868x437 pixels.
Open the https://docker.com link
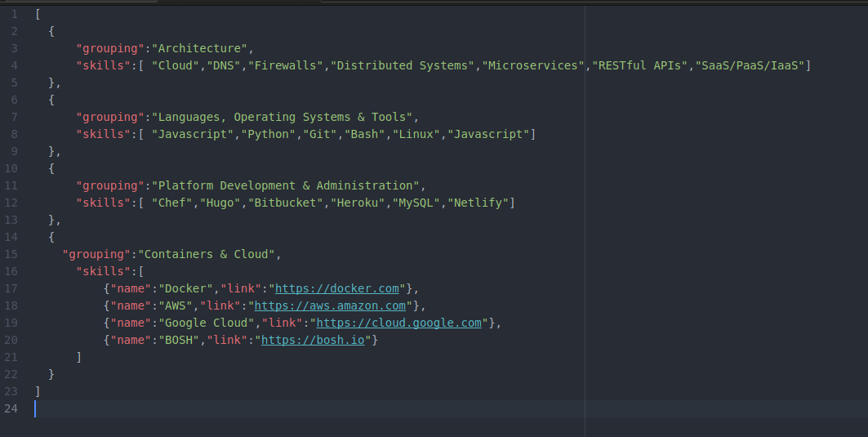pyautogui.click(x=336, y=288)
